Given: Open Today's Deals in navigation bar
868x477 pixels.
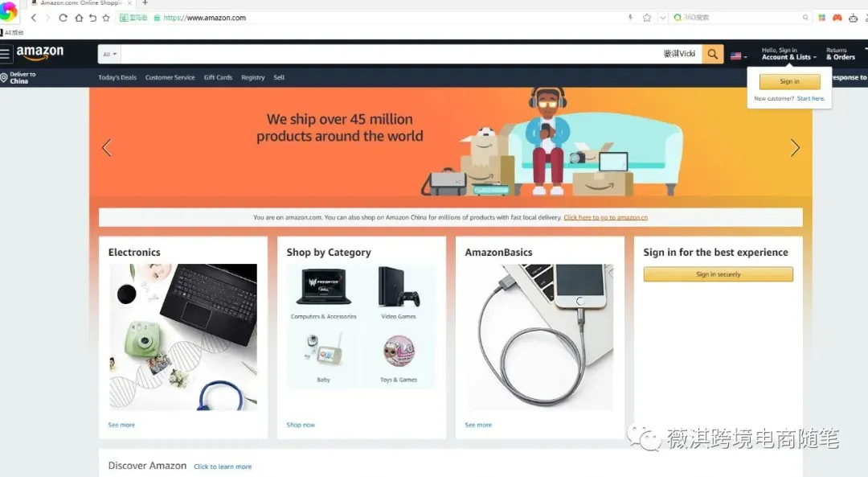Looking at the screenshot, I should click(117, 77).
